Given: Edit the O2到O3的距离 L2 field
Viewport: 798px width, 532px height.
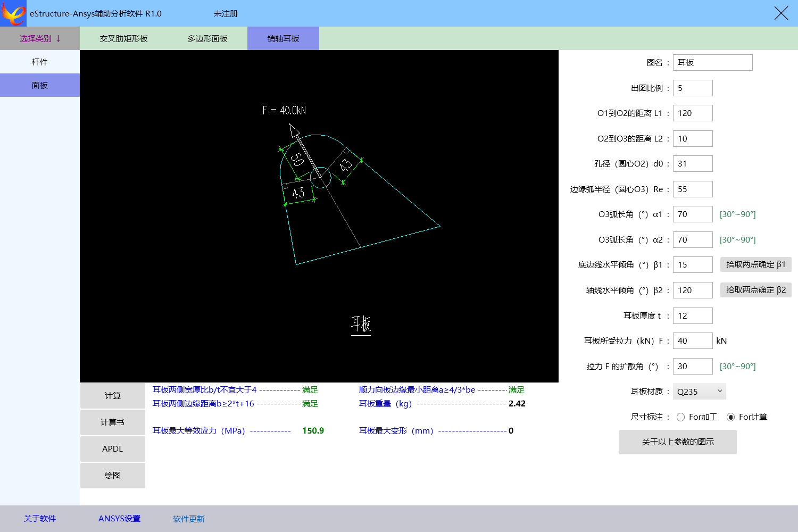Looking at the screenshot, I should (693, 138).
